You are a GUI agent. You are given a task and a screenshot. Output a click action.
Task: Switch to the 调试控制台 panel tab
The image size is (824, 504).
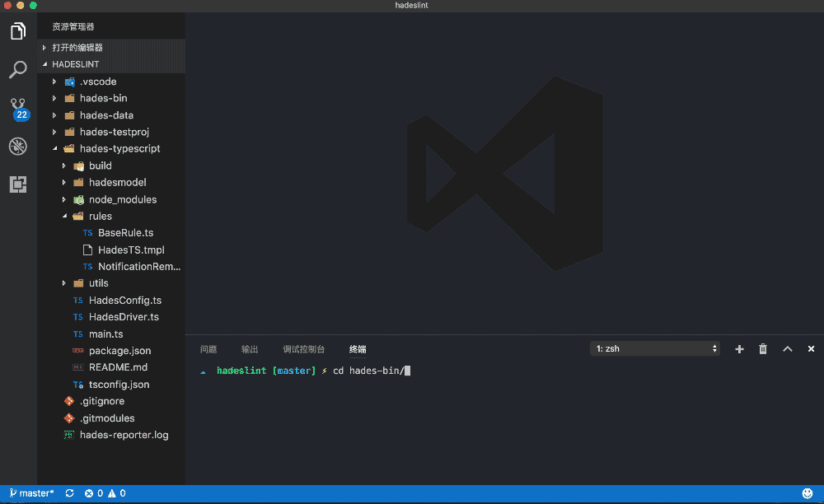point(304,349)
